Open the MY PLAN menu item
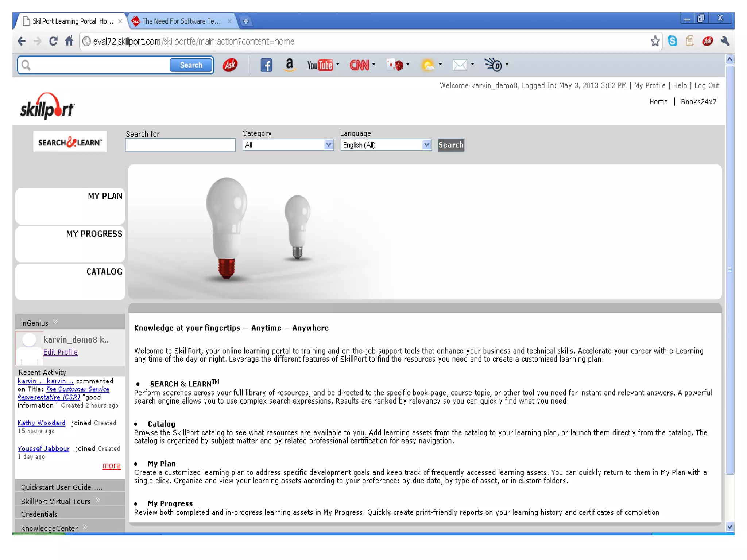The height and width of the screenshot is (560, 747). point(105,196)
